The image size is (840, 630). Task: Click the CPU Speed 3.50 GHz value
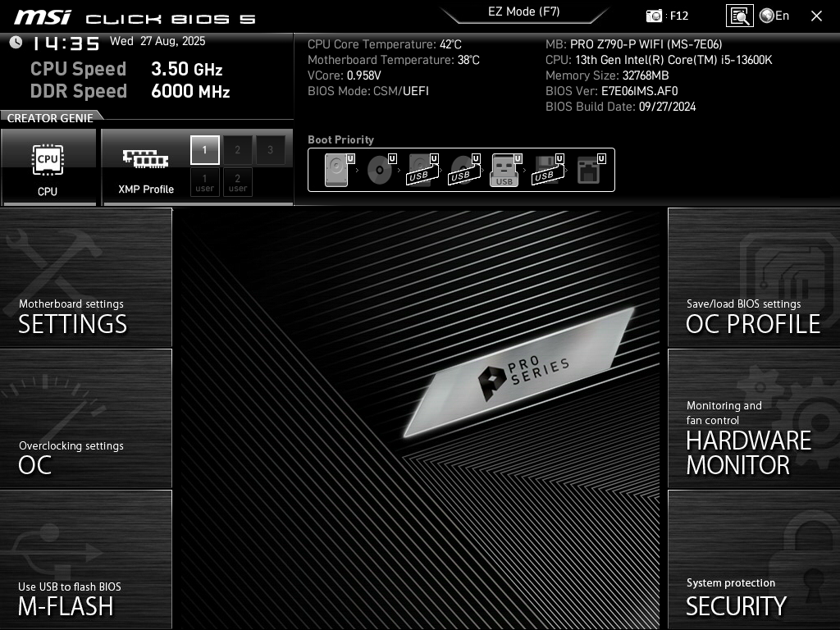[186, 69]
